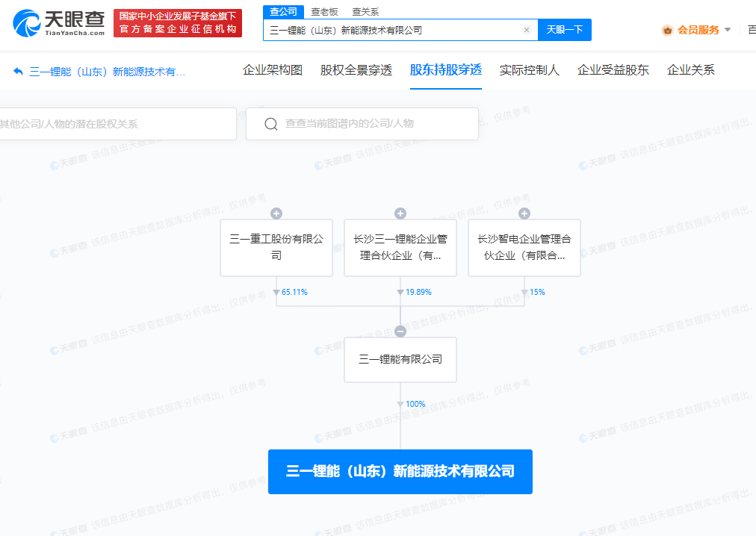Click the magnifier icon in graph search box
756x536 pixels.
(271, 124)
